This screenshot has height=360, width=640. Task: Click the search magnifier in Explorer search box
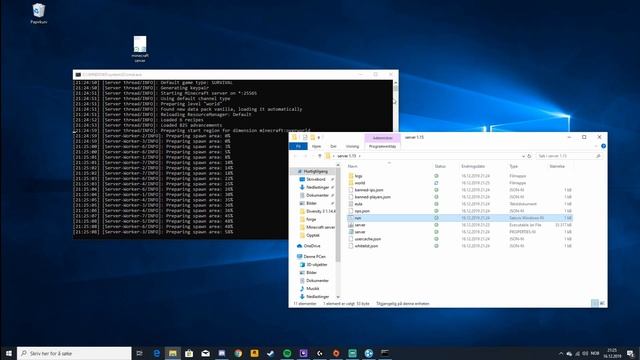(598, 156)
